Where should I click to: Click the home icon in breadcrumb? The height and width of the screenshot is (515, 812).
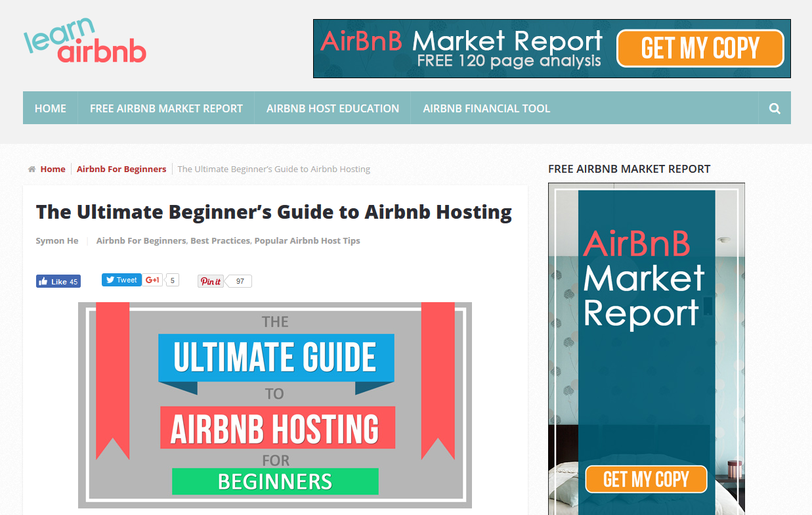(x=32, y=169)
